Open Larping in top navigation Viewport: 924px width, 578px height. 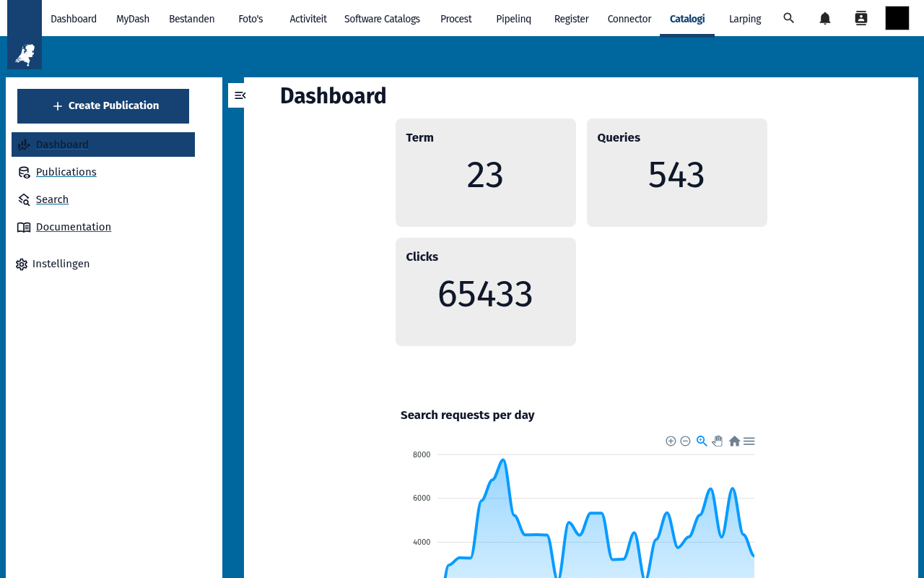click(x=745, y=19)
